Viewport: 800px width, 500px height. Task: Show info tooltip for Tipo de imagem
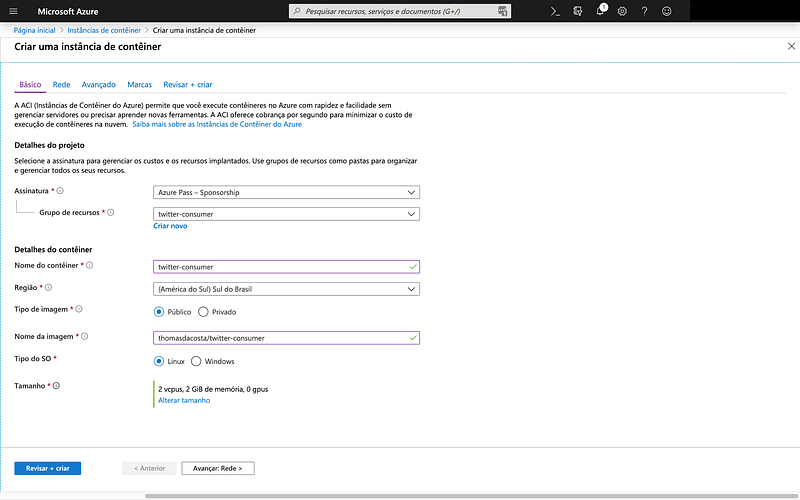pos(79,309)
